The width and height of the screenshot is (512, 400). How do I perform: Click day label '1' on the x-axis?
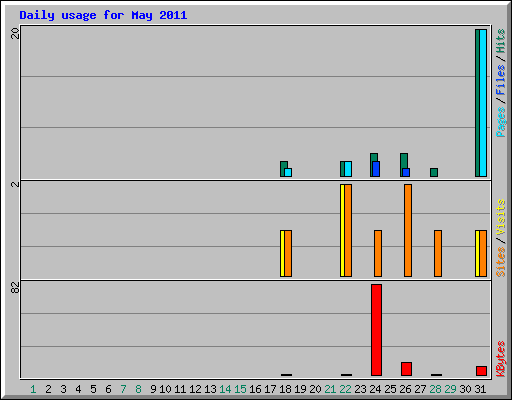click(33, 389)
